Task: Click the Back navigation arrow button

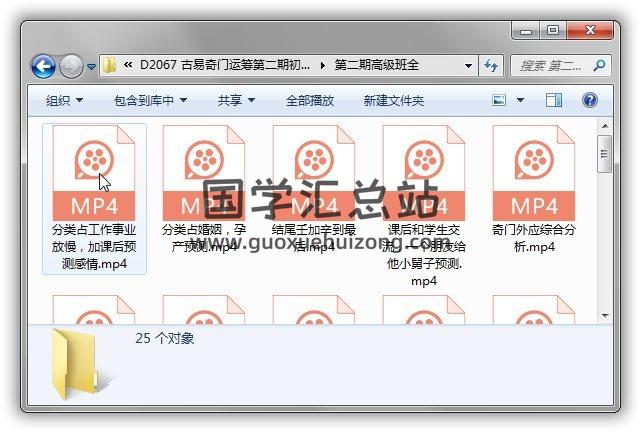Action: click(x=43, y=66)
